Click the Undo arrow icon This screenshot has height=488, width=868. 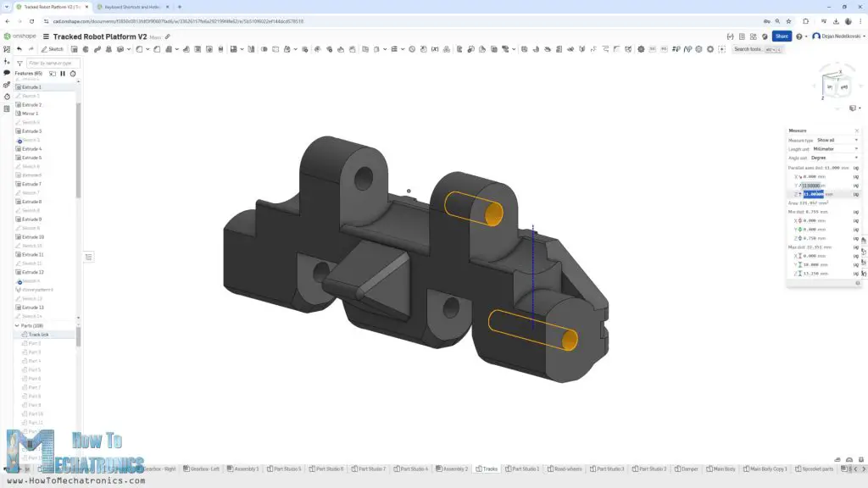[19, 49]
